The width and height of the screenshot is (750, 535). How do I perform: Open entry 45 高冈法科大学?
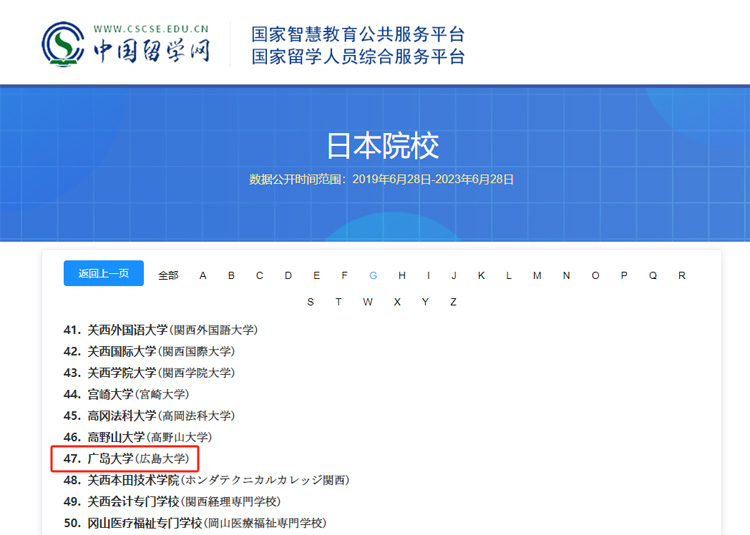tap(149, 415)
